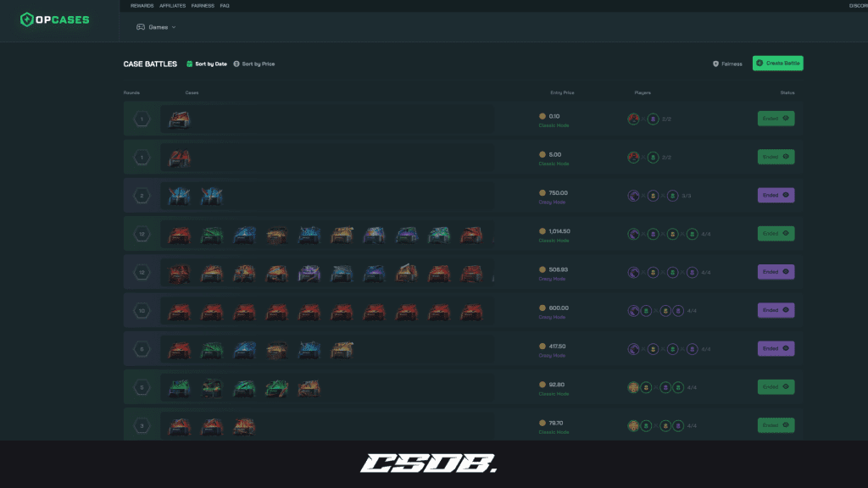Go to the Affiliates menu item
Image resolution: width=868 pixels, height=488 pixels.
172,6
